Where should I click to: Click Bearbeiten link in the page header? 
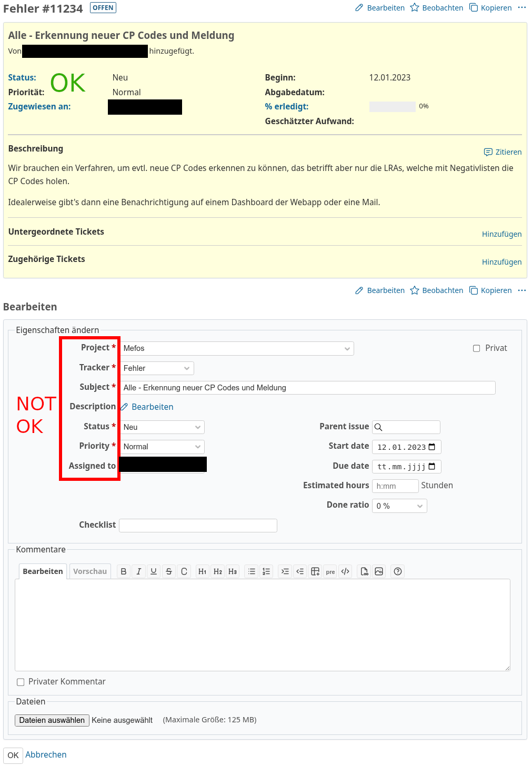pos(380,8)
